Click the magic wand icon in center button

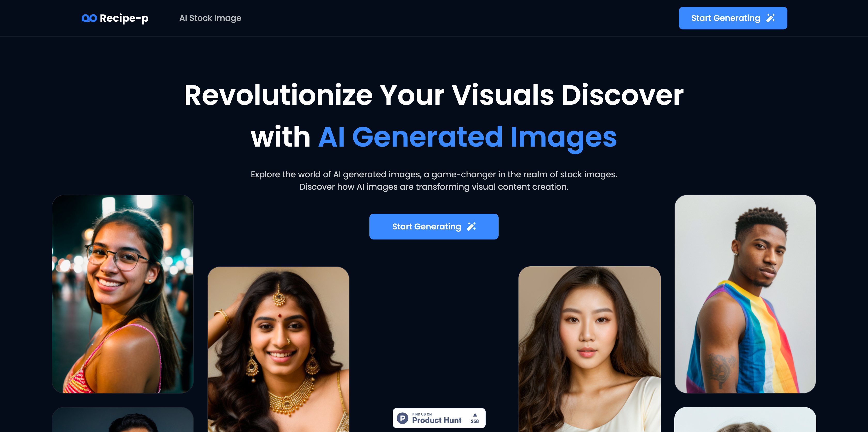tap(471, 226)
